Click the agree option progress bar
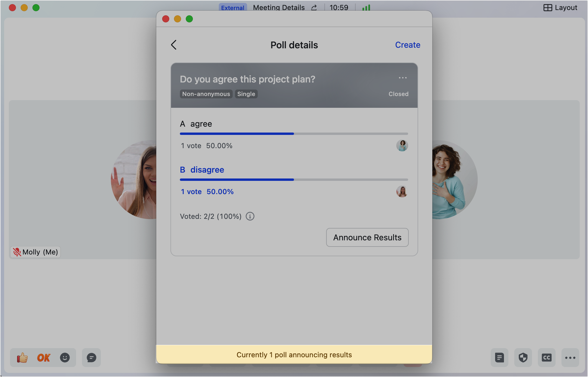 pos(294,134)
